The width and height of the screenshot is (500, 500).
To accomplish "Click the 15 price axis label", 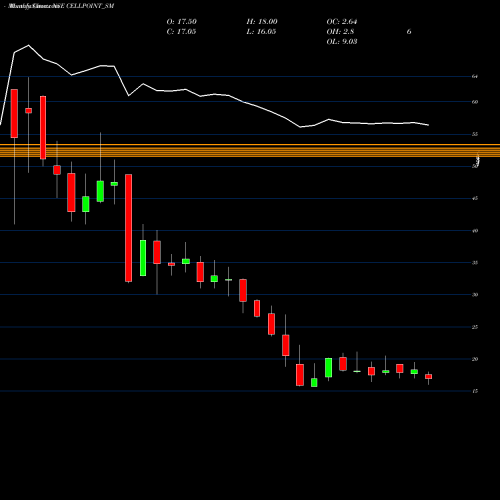I will (475, 391).
